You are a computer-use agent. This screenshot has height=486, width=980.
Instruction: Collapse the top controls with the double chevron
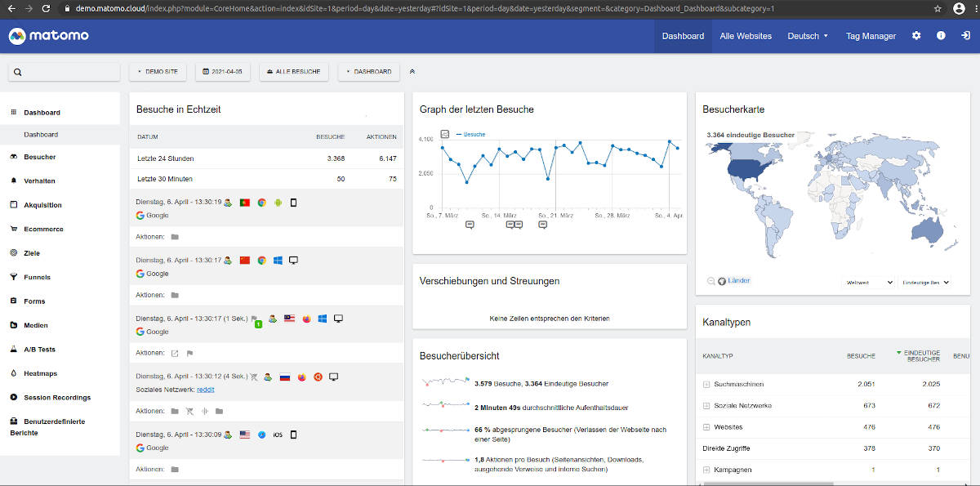click(412, 72)
